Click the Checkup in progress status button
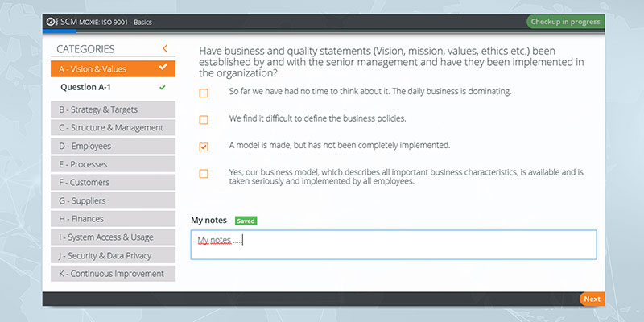 pos(566,22)
